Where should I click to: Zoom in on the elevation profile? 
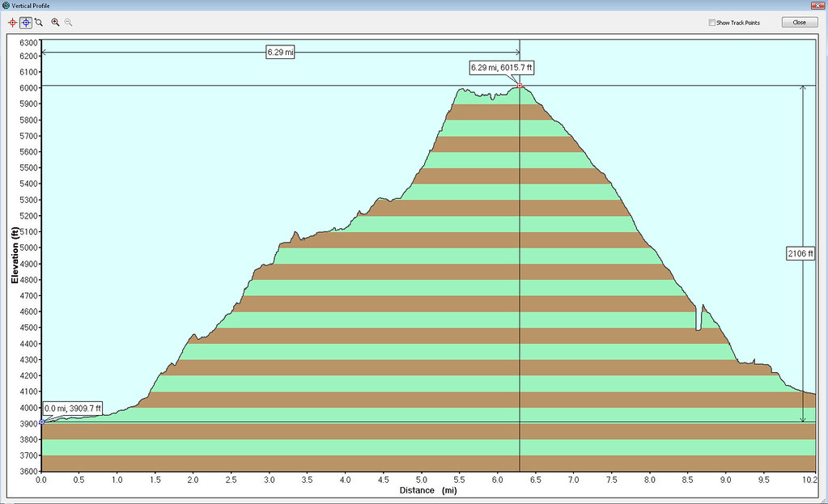click(x=55, y=22)
